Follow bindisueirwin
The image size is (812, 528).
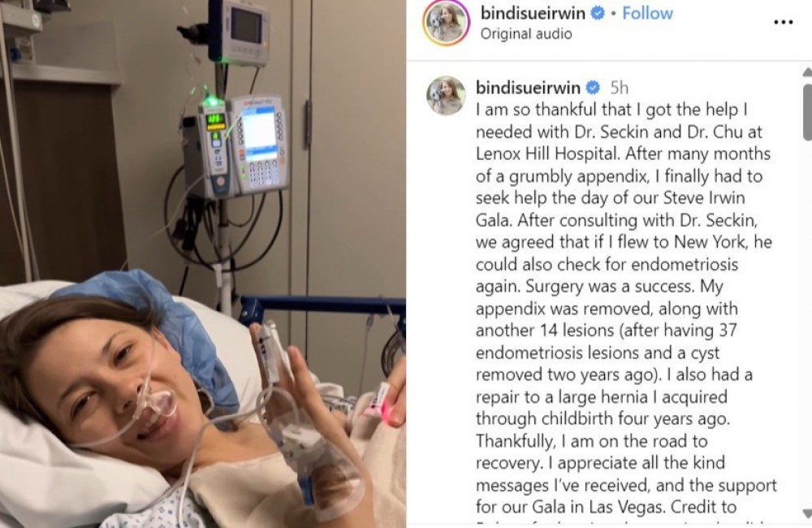point(647,13)
